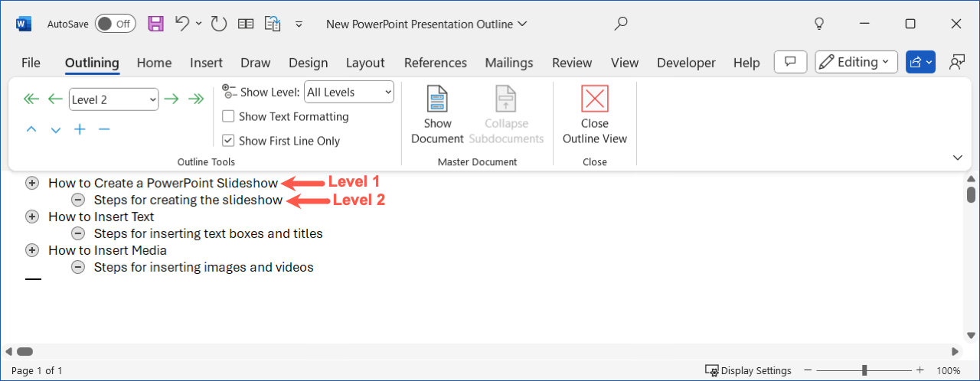This screenshot has height=381, width=980.
Task: Switch to the Home ribbon tab
Action: [x=154, y=63]
